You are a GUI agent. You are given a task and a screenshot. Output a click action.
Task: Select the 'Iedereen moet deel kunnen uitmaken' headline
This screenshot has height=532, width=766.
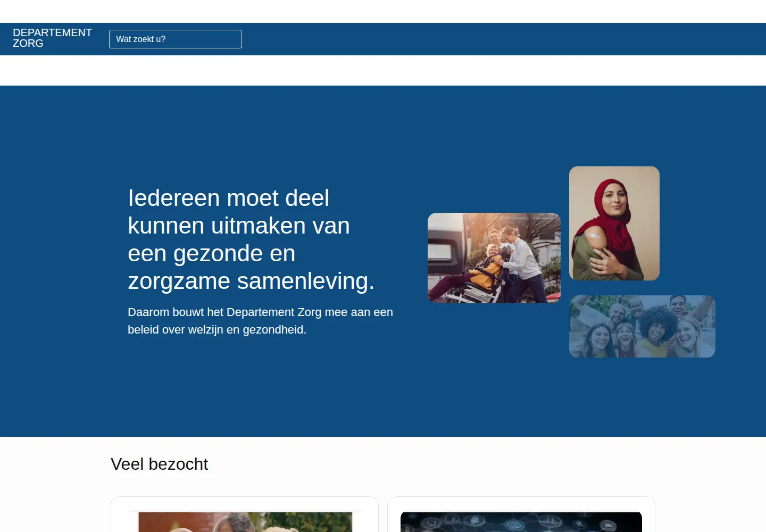pos(251,239)
